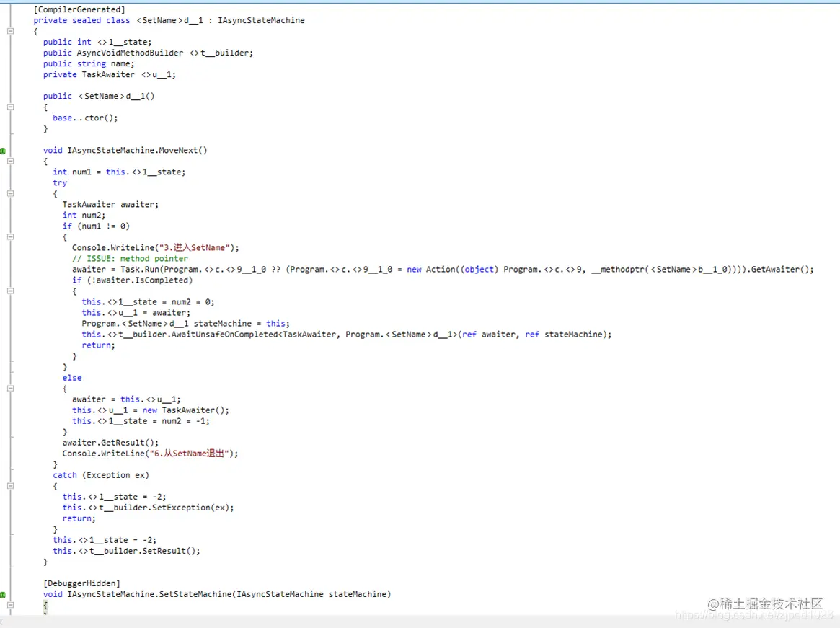Click the '// ISSUE: method pointer' comment
Image resolution: width=840 pixels, height=628 pixels.
pyautogui.click(x=131, y=259)
